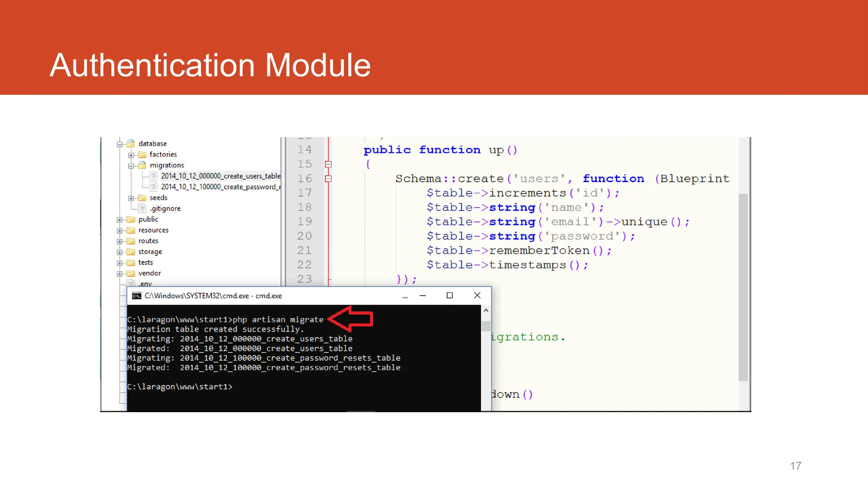Click the $table->rememberToken() line
The image size is (868, 488).
click(x=519, y=251)
